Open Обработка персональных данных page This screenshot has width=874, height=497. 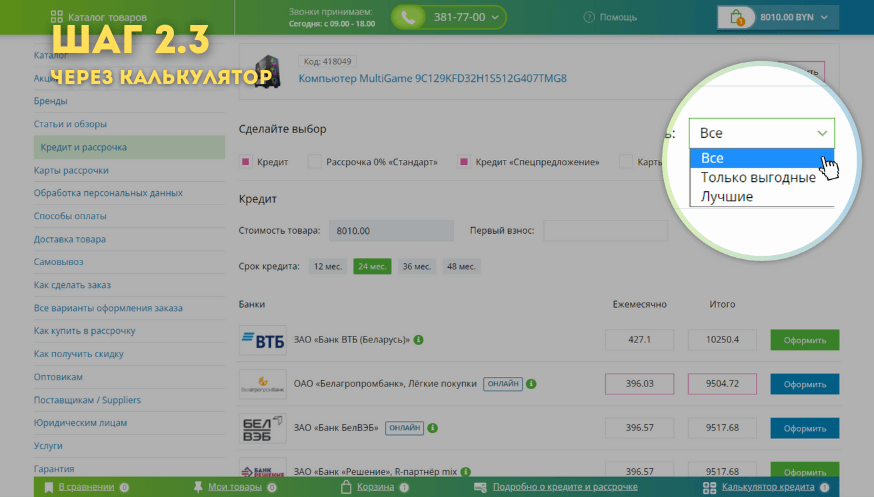pos(108,193)
